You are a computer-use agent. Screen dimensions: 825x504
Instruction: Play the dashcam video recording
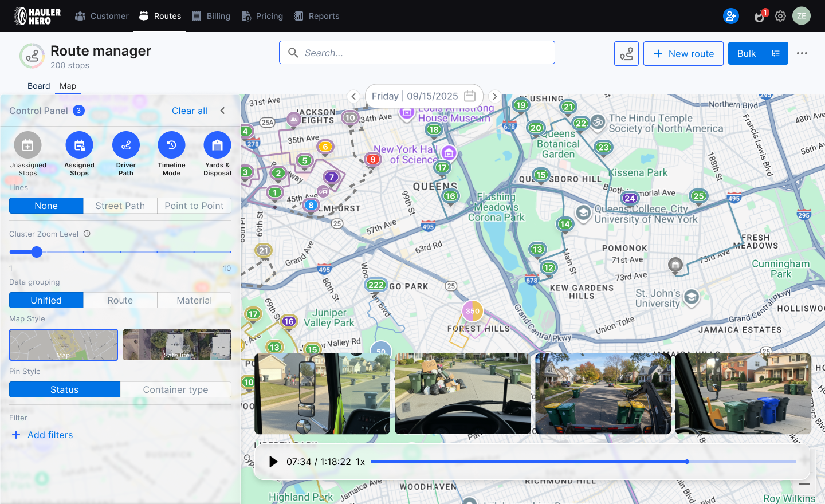click(273, 461)
